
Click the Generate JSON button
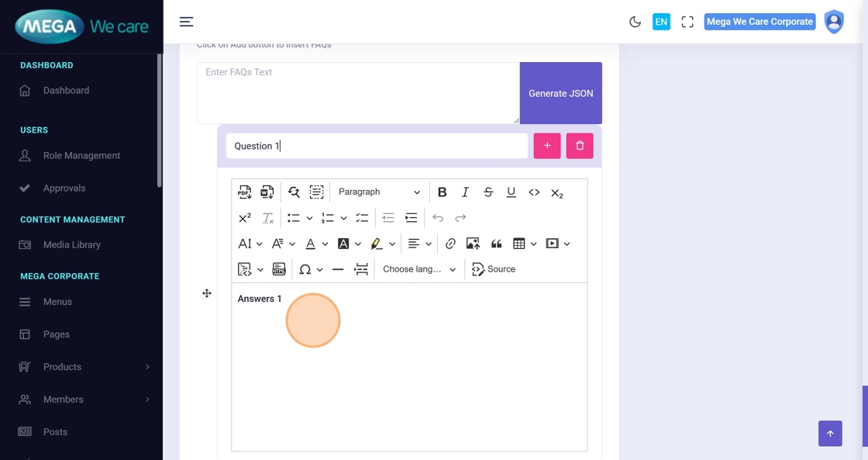pyautogui.click(x=560, y=93)
